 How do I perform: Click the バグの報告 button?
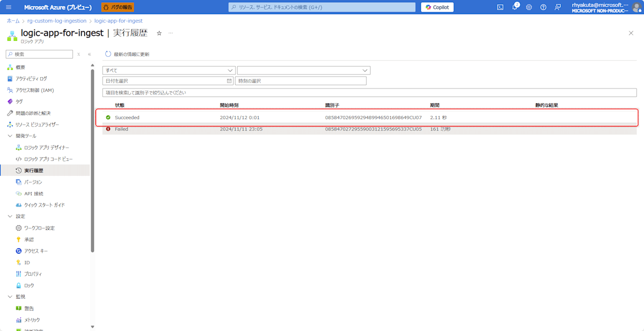118,7
